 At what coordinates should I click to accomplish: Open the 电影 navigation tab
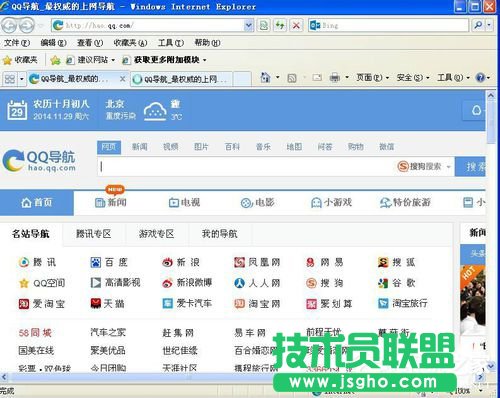click(x=258, y=202)
